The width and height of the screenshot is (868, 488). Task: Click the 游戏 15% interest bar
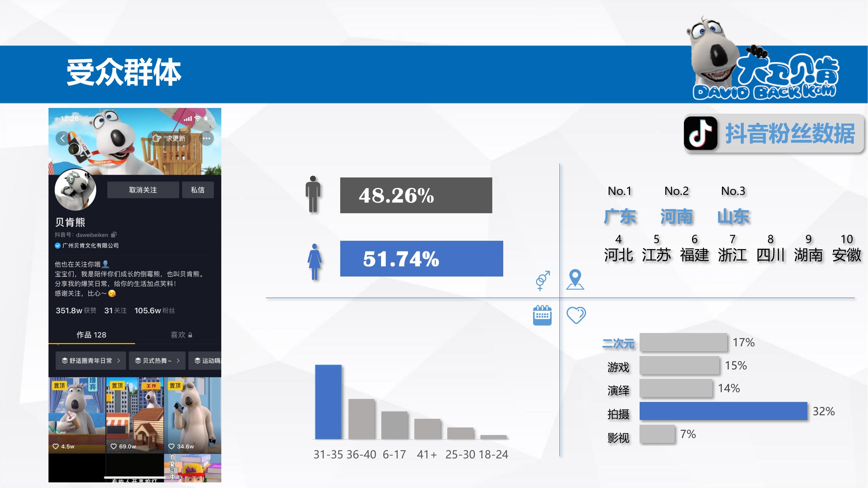(x=679, y=365)
